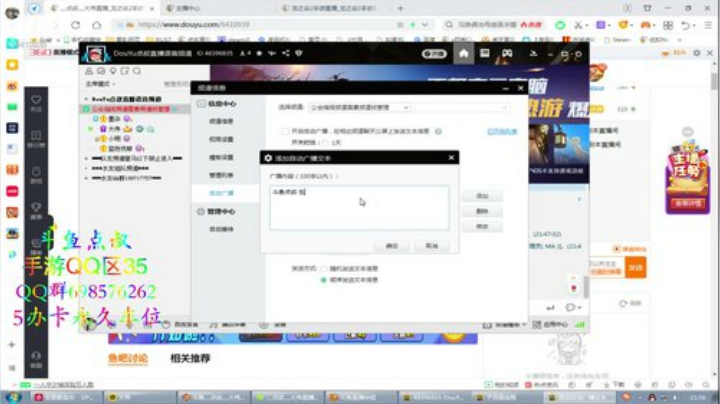
Task: Click the magnifier search icon in the channel toolbar
Action: click(137, 71)
